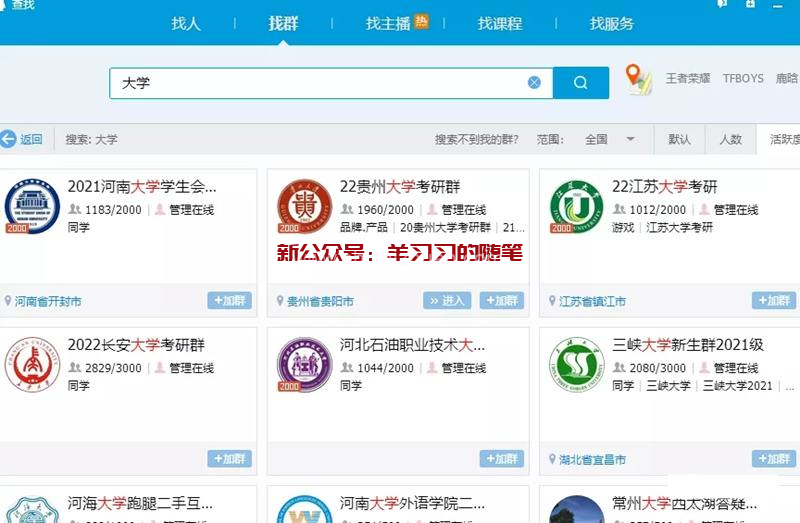
Task: Sort results by 默认 order
Action: click(x=679, y=139)
